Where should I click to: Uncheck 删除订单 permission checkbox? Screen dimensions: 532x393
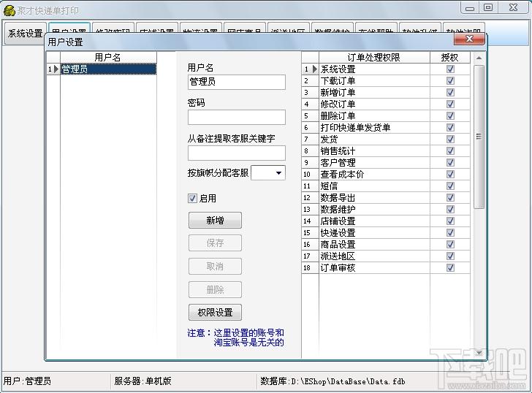pyautogui.click(x=450, y=116)
